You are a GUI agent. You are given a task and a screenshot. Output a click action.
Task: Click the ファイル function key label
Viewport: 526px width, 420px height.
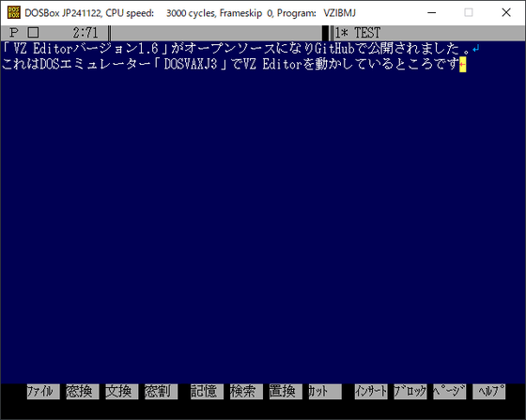click(43, 392)
